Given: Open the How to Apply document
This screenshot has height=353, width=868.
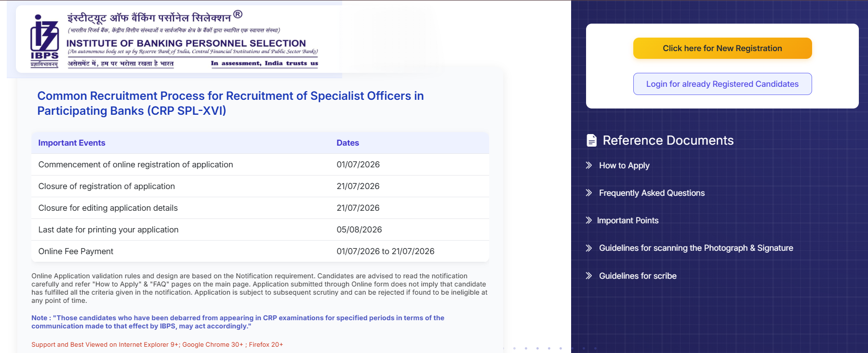Looking at the screenshot, I should 624,165.
